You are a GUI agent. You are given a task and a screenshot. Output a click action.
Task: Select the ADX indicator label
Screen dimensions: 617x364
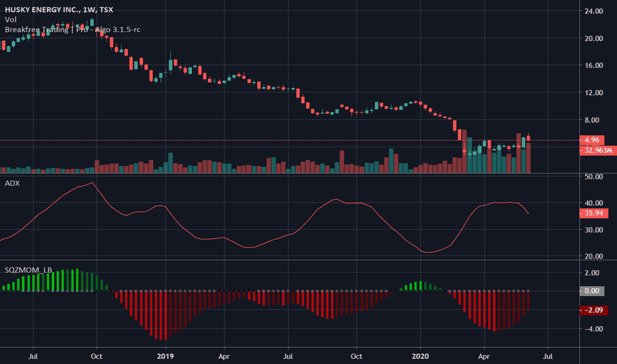pos(12,183)
